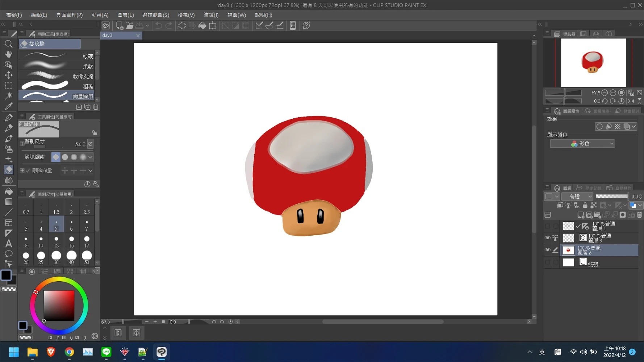The height and width of the screenshot is (362, 644).
Task: Click the Undo arrow in command bar
Action: 159,25
